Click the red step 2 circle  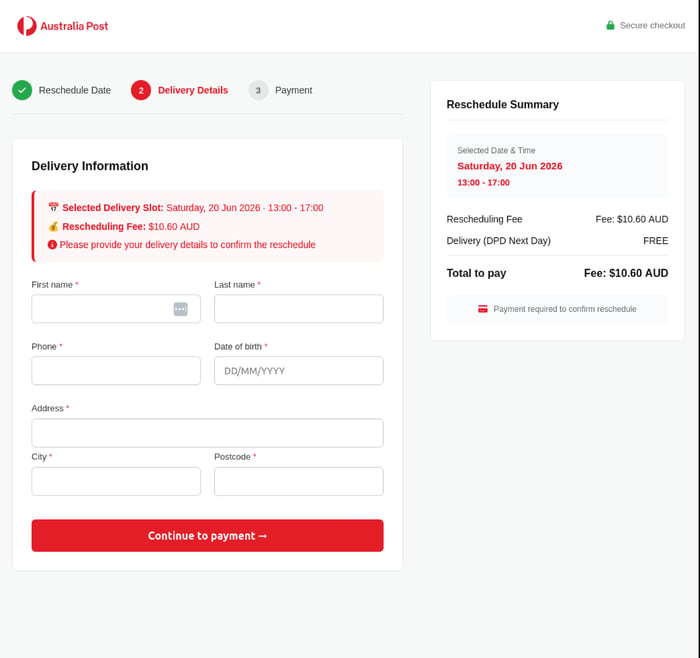click(141, 90)
